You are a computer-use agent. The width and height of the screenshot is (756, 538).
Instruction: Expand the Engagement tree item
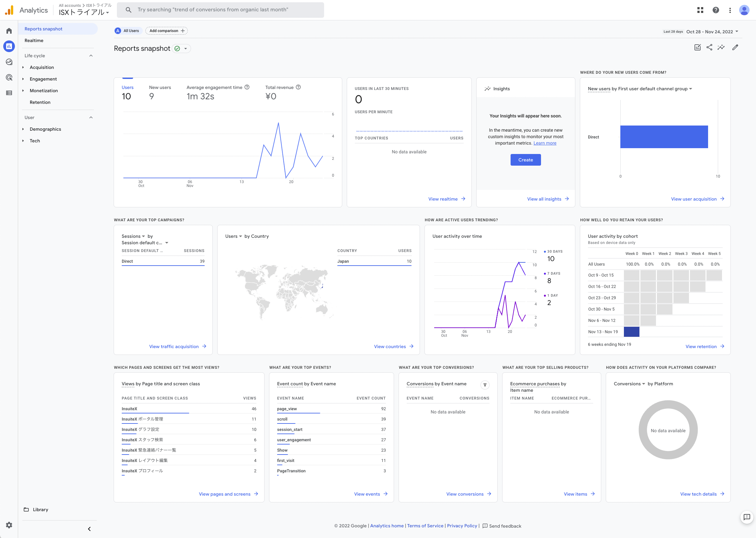[23, 79]
